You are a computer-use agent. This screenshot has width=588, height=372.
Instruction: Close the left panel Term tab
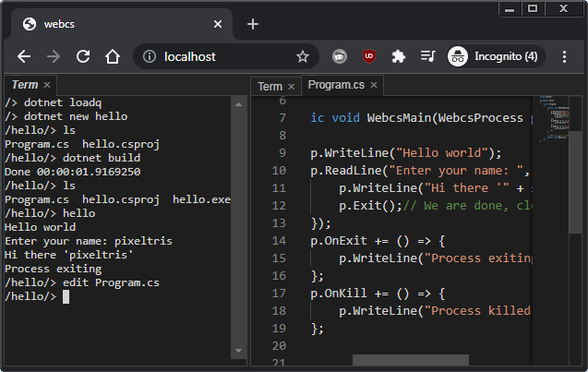click(47, 85)
